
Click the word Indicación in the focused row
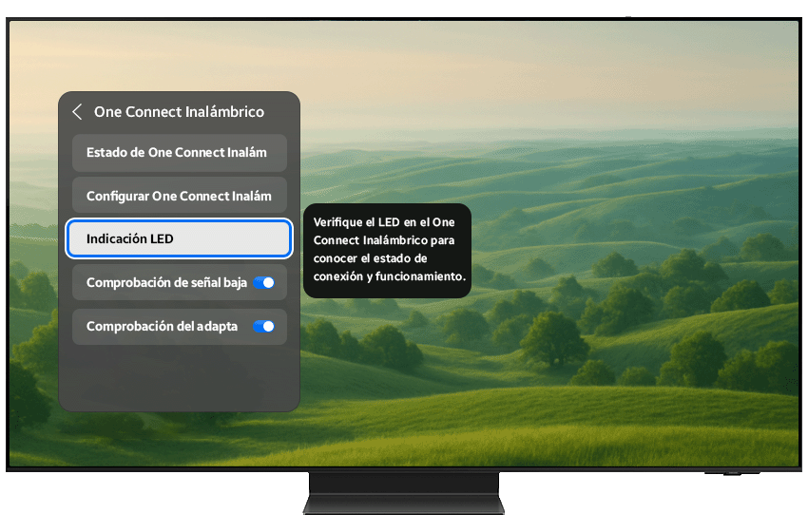[117, 239]
